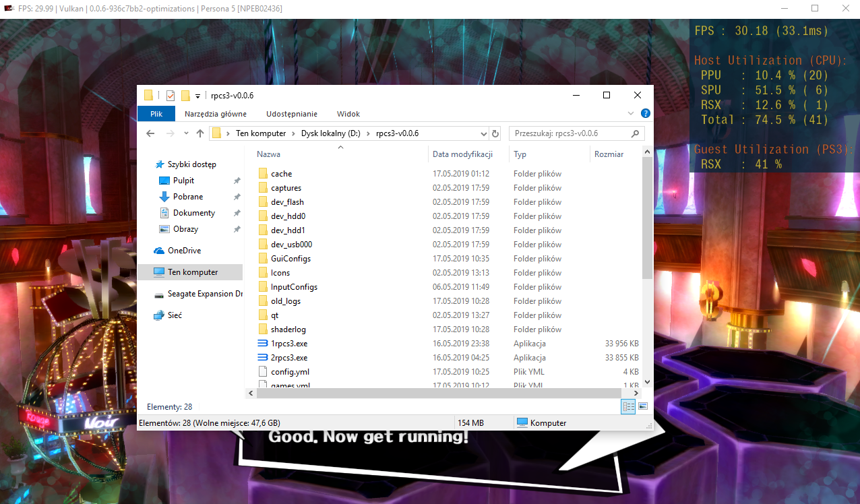The image size is (860, 504).
Task: Click the Back navigation arrow in Explorer
Action: 151,133
